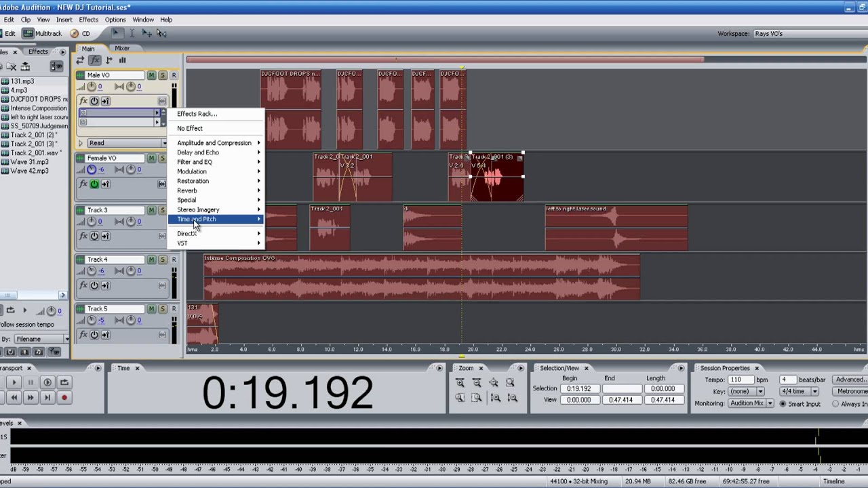Switch to the Mixer tab

pyautogui.click(x=122, y=48)
